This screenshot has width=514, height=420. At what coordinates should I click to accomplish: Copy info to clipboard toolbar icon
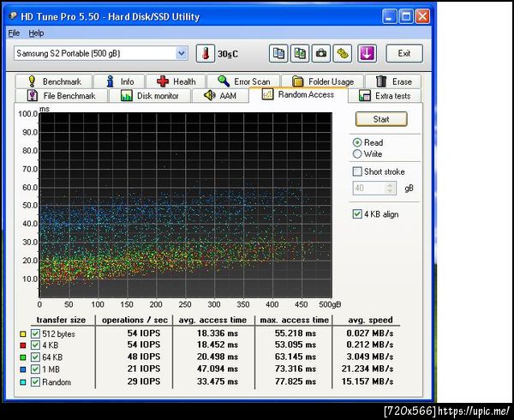pos(278,53)
